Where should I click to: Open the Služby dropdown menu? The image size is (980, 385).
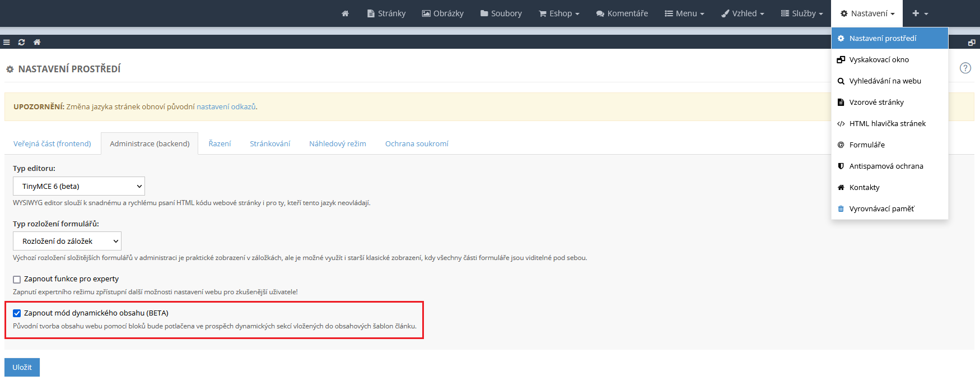(x=802, y=13)
